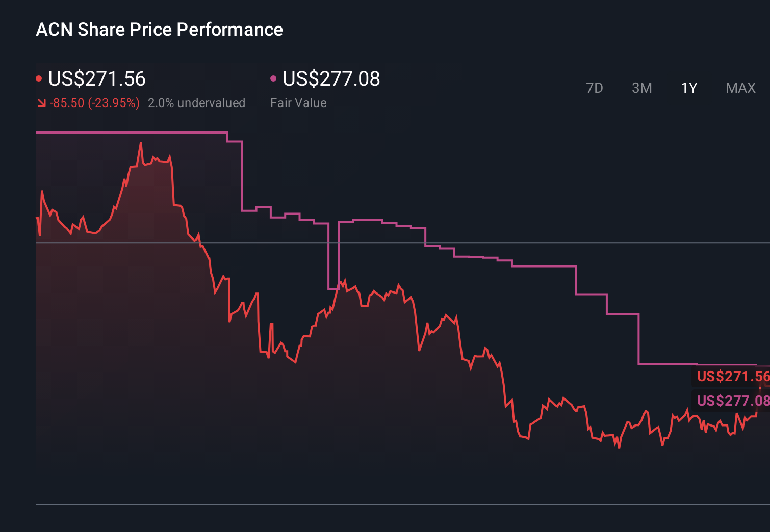Click the downward red arrow indicator

42,102
